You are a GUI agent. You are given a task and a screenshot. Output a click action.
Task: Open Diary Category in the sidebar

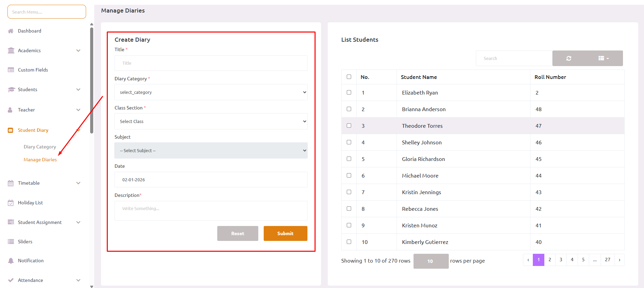tap(40, 147)
